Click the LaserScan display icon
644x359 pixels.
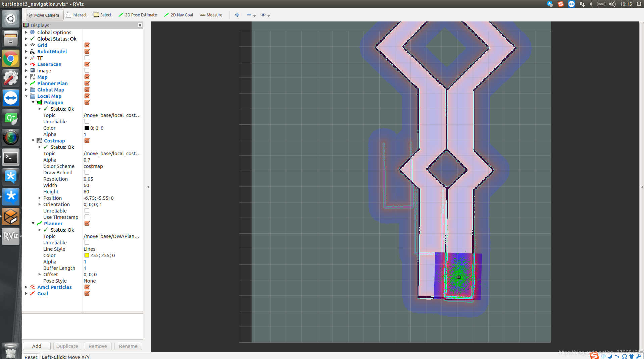(33, 64)
